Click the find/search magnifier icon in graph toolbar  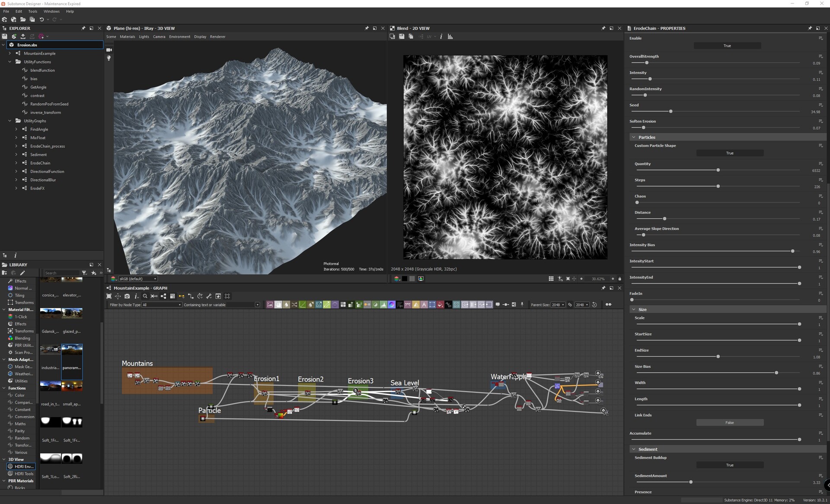coord(145,296)
